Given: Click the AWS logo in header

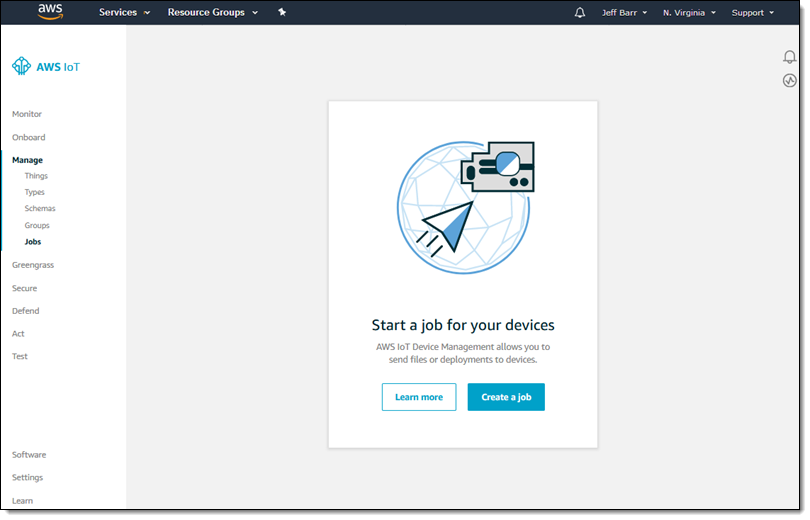Looking at the screenshot, I should 50,12.
